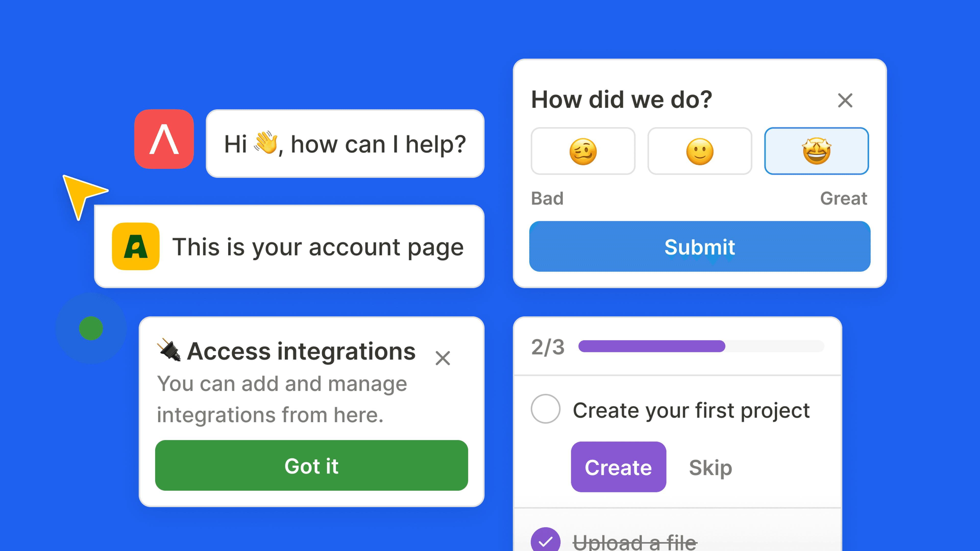
Task: Dismiss the Access integrations tooltip
Action: pos(443,358)
